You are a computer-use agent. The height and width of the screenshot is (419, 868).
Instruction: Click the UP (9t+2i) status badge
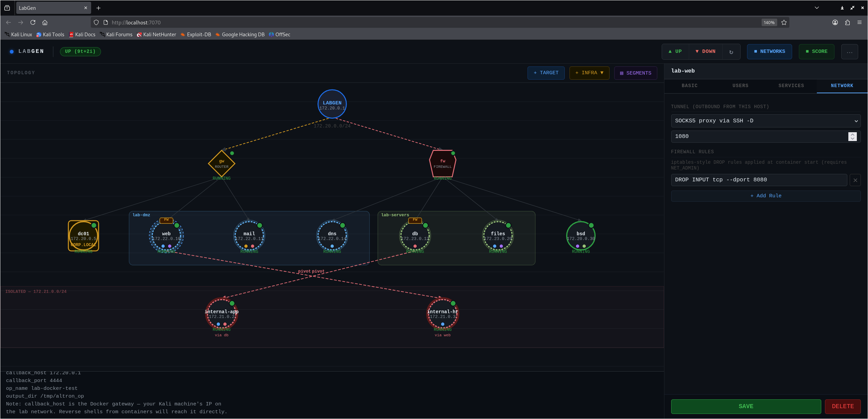80,52
